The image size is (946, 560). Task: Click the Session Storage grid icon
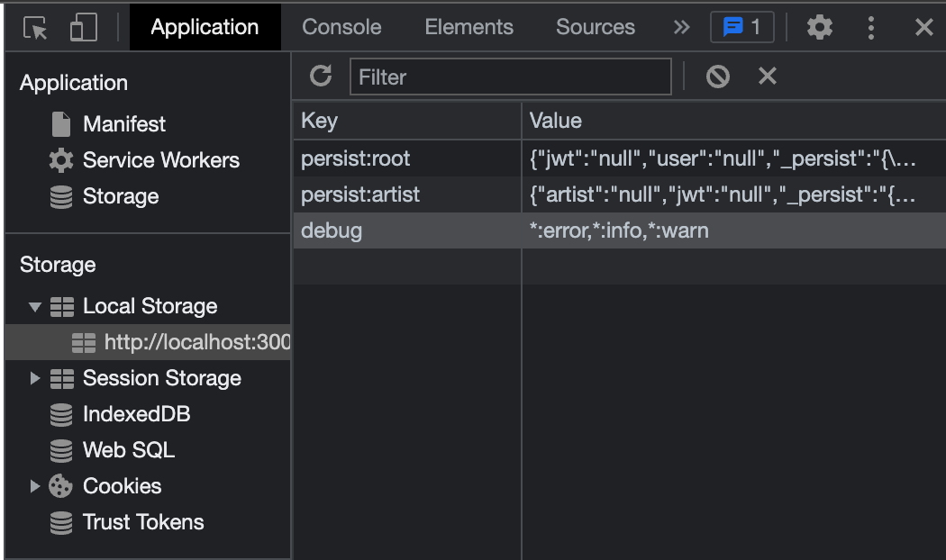(x=62, y=378)
